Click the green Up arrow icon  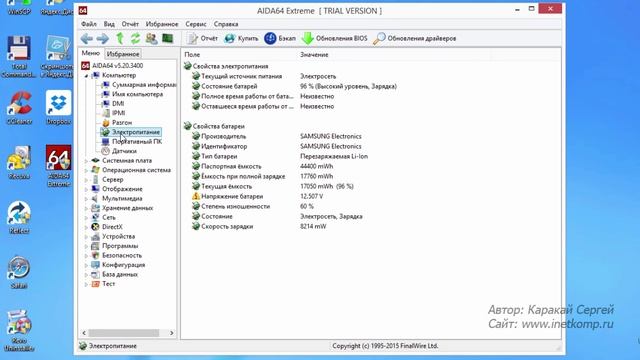pos(120,38)
